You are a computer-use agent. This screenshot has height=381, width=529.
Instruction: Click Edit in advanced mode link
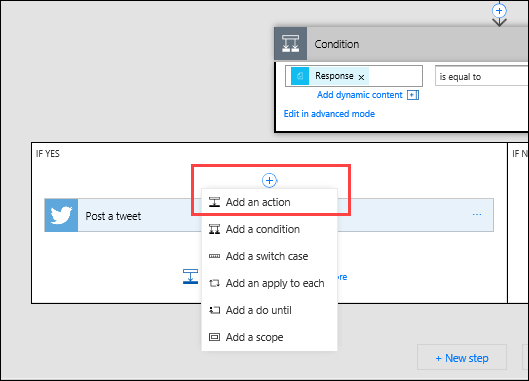[x=329, y=114]
